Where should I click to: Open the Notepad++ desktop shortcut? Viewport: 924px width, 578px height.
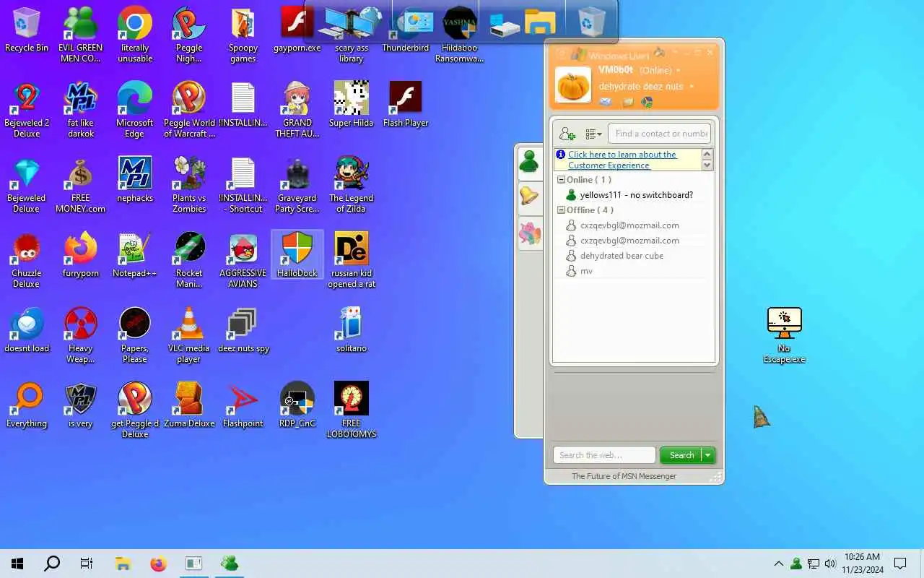click(135, 256)
